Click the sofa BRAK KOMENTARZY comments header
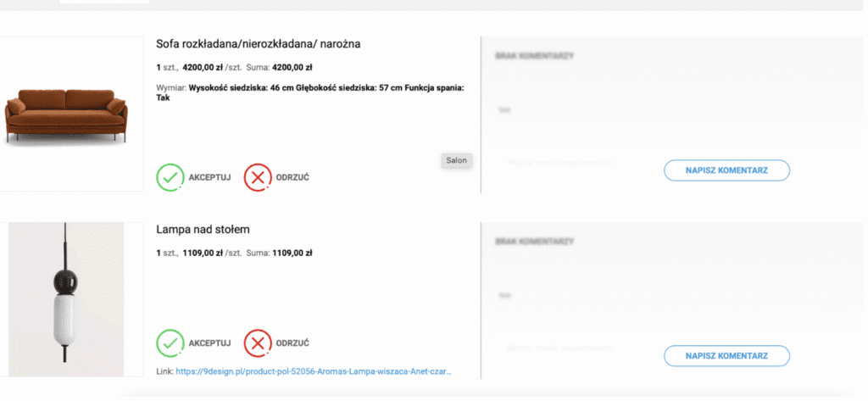The height and width of the screenshot is (401, 868). pyautogui.click(x=534, y=57)
